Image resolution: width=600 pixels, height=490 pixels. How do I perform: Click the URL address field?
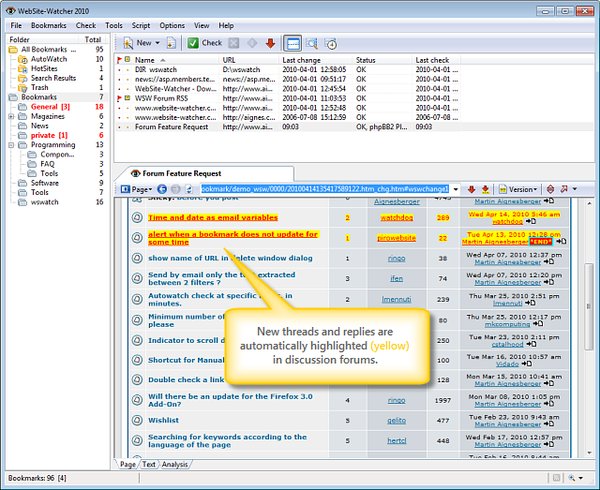click(325, 189)
